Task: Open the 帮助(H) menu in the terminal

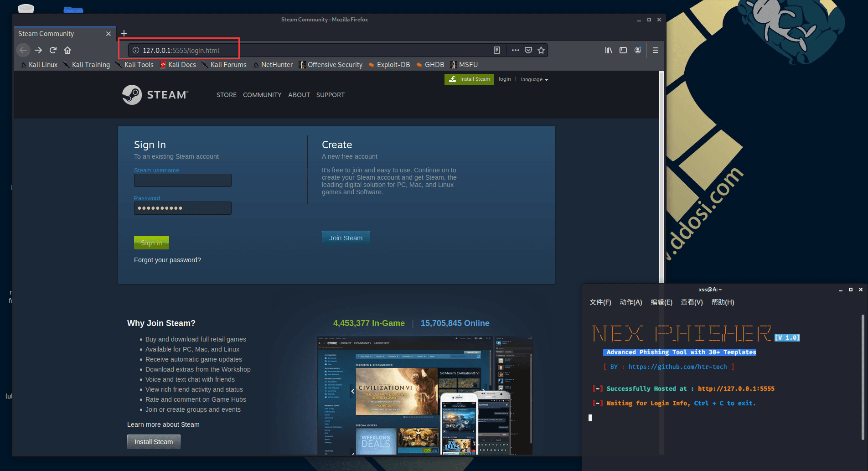Action: [723, 302]
